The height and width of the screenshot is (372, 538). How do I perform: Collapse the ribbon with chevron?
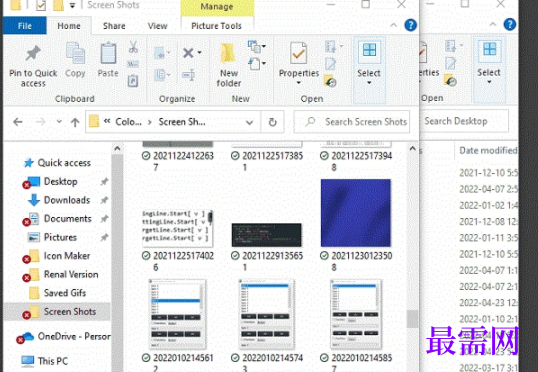click(x=394, y=25)
